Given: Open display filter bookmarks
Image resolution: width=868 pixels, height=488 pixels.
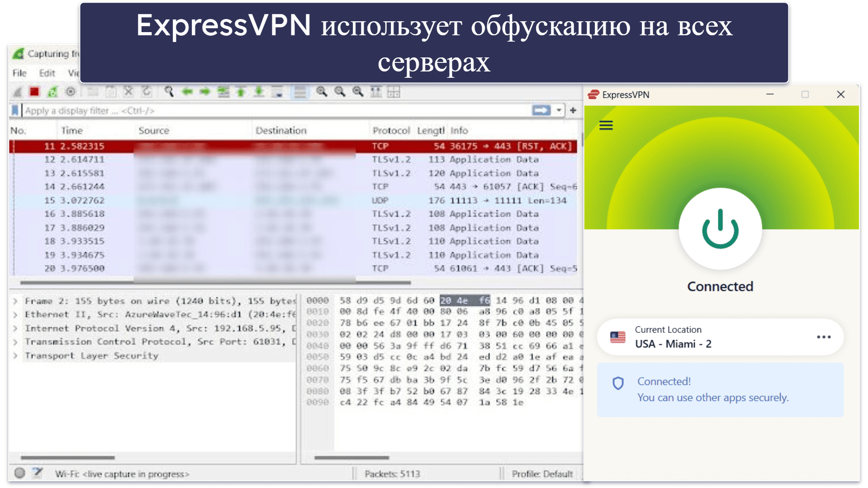Looking at the screenshot, I should [x=15, y=110].
